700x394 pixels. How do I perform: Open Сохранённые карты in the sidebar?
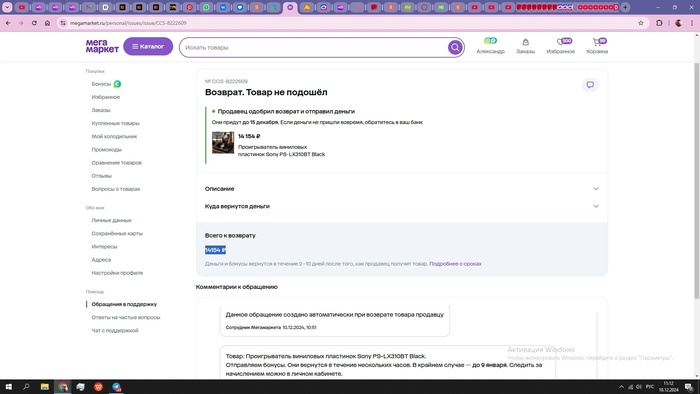click(x=117, y=233)
